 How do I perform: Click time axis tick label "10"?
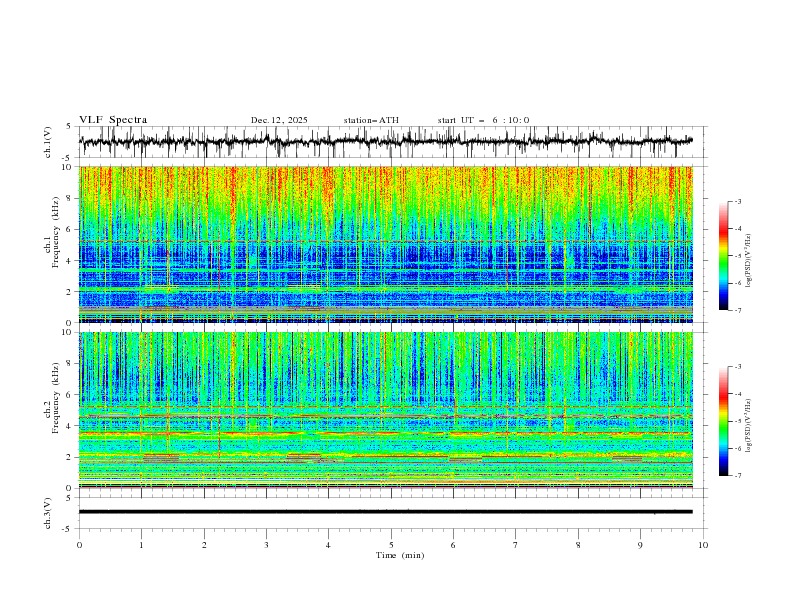703,545
